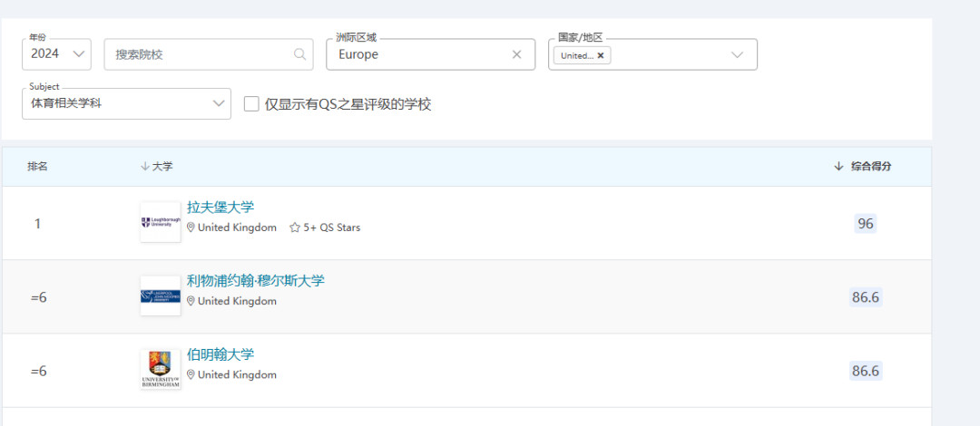Click the Loughborough University logo

coord(161,222)
